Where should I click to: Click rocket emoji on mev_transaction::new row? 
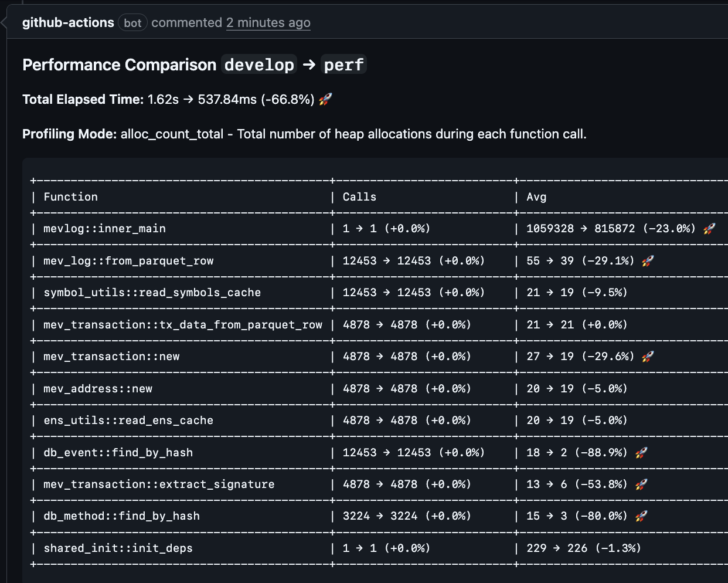(648, 356)
